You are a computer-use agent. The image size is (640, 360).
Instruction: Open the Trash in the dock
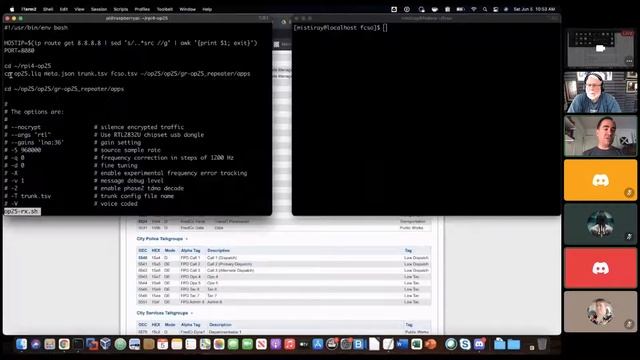click(542, 344)
